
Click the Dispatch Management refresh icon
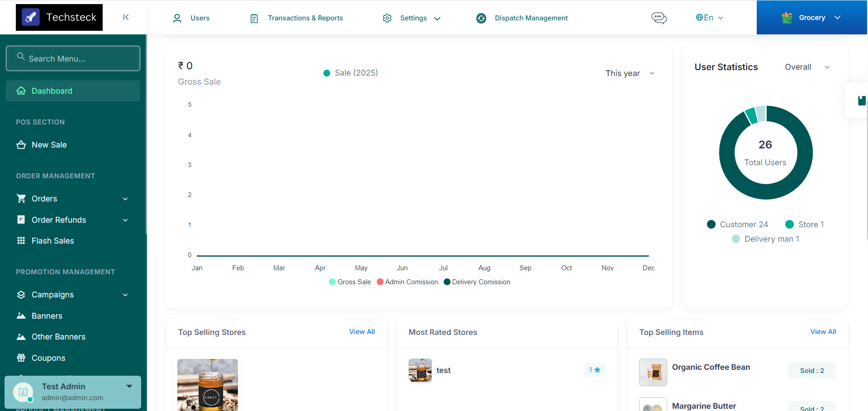(x=481, y=18)
